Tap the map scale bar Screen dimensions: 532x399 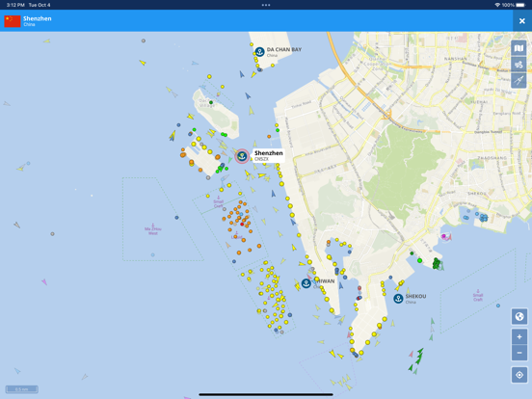(22, 389)
